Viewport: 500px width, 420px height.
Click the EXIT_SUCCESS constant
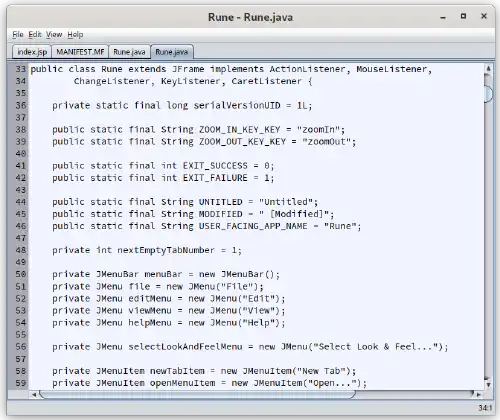[x=215, y=166]
